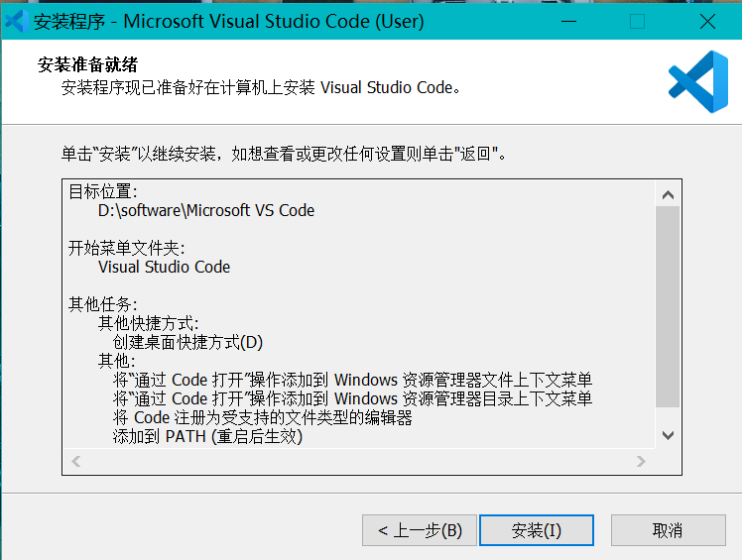Click the summary box's down scroll arrow

pyautogui.click(x=668, y=435)
